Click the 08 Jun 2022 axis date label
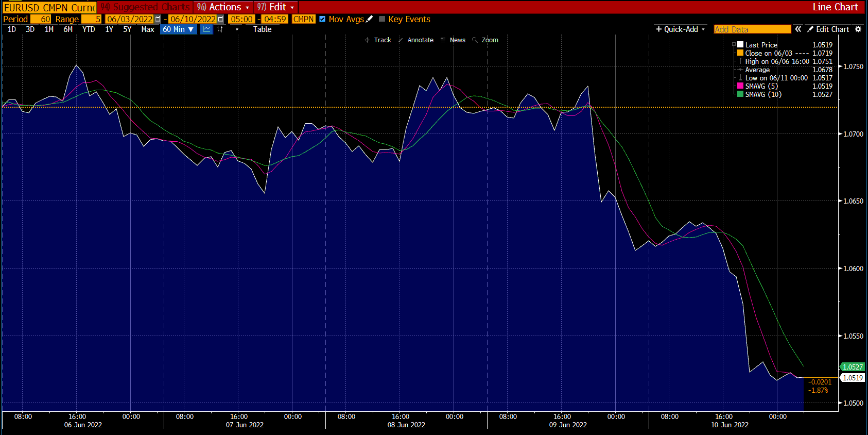 406,425
